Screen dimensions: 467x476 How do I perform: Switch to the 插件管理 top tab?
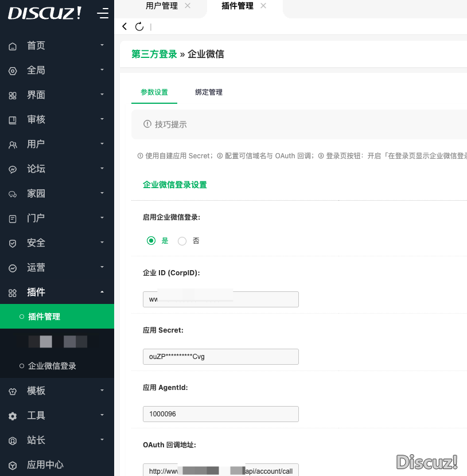[238, 6]
